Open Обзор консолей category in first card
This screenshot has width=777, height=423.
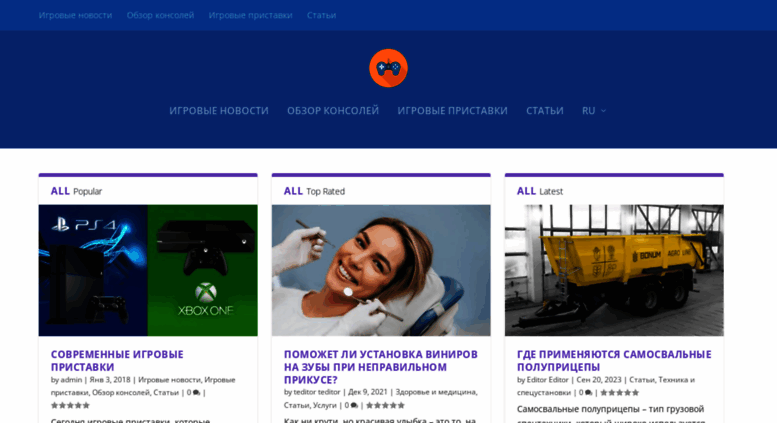tap(120, 393)
